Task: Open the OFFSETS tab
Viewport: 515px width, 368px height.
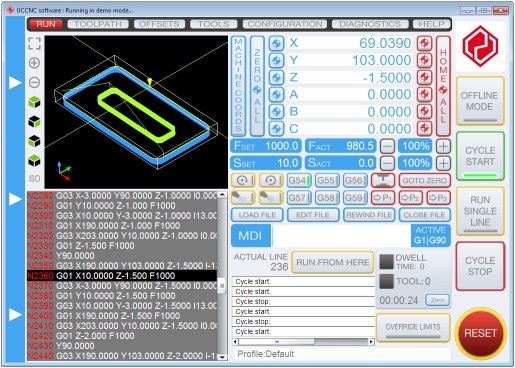Action: [159, 24]
